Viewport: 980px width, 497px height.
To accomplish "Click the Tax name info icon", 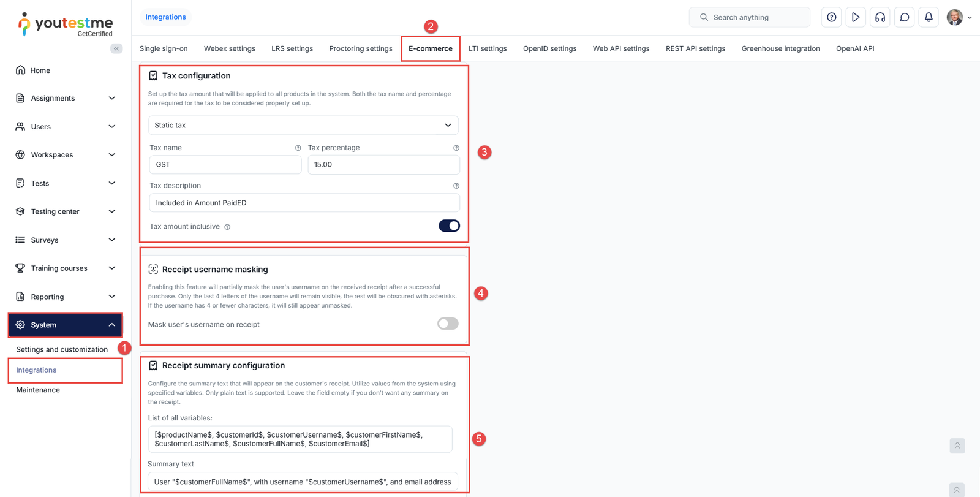I will coord(298,148).
